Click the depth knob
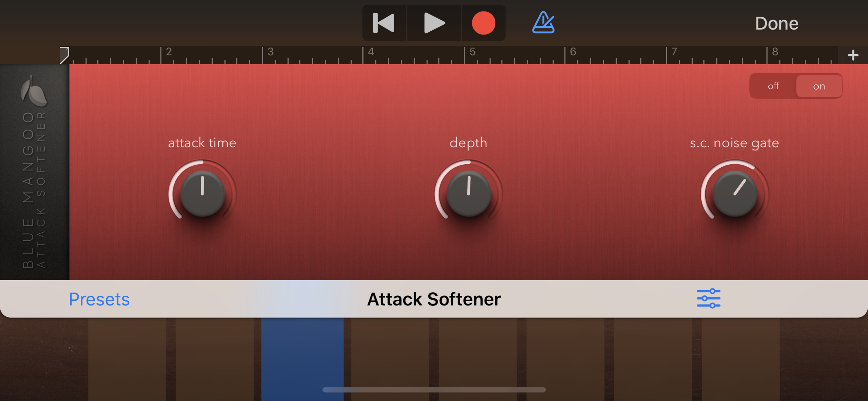The height and width of the screenshot is (401, 868). tap(468, 193)
